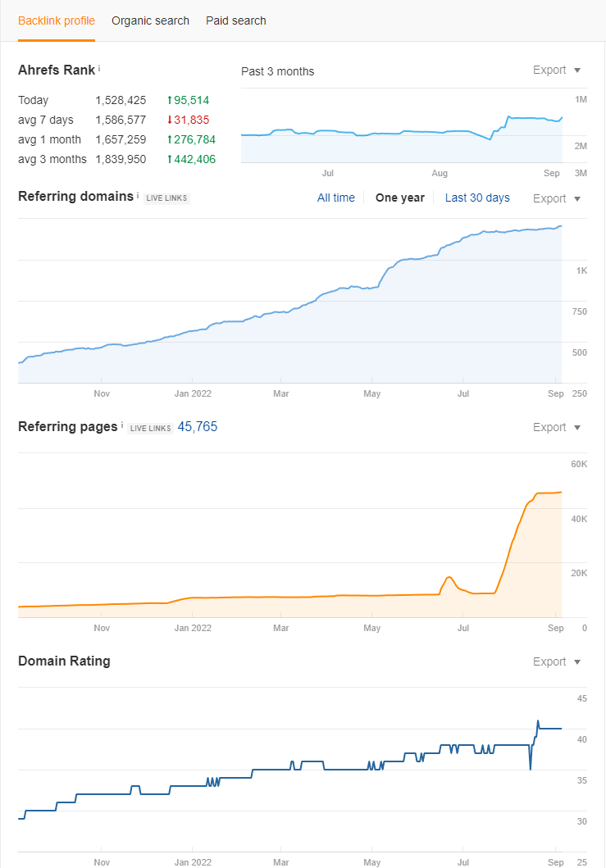Image resolution: width=606 pixels, height=868 pixels.
Task: Open the Export dropdown for Domain Rating
Action: tap(556, 661)
